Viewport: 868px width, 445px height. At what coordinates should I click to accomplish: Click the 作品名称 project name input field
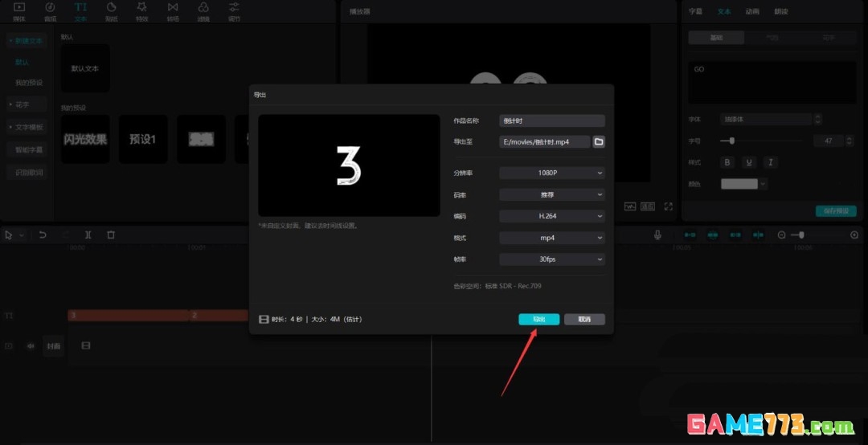click(551, 120)
